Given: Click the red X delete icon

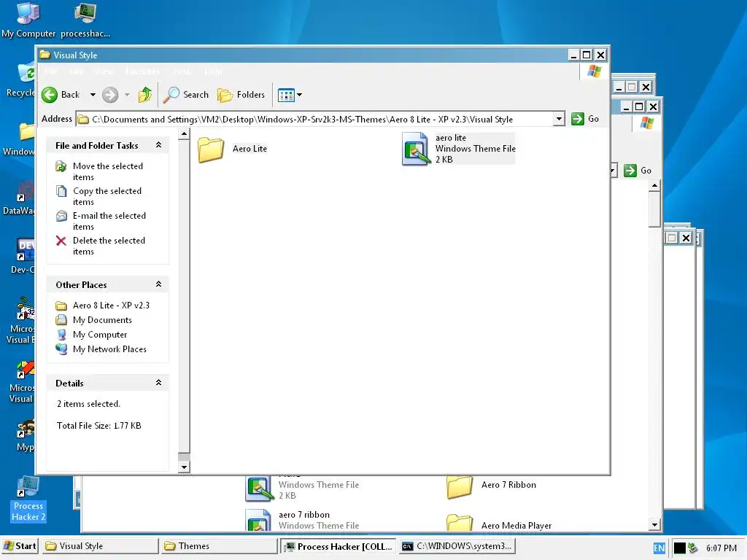Looking at the screenshot, I should click(x=61, y=241).
